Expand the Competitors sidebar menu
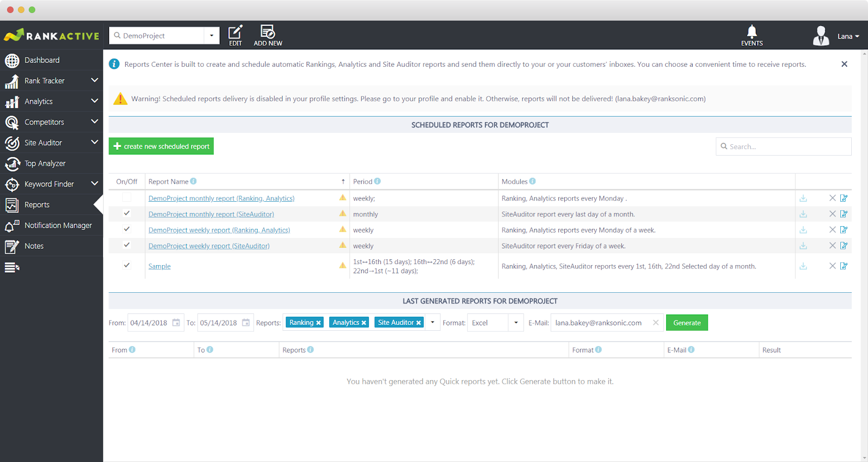Image resolution: width=868 pixels, height=462 pixels. (x=94, y=121)
